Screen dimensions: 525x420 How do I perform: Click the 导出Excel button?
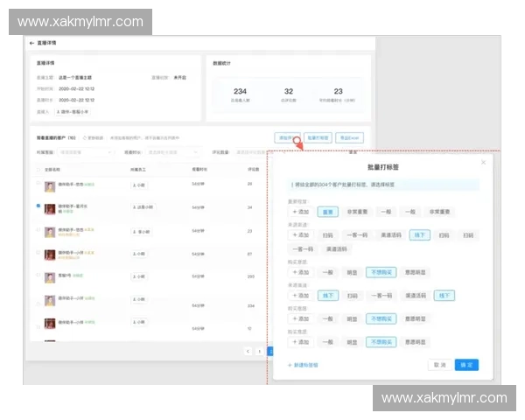tap(349, 138)
